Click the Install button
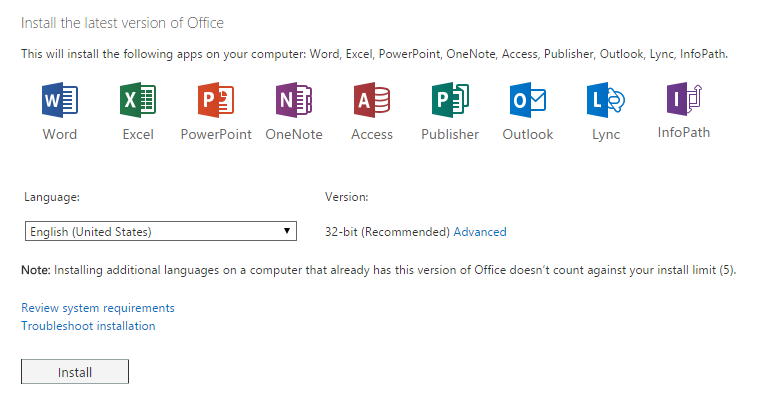 [x=75, y=372]
